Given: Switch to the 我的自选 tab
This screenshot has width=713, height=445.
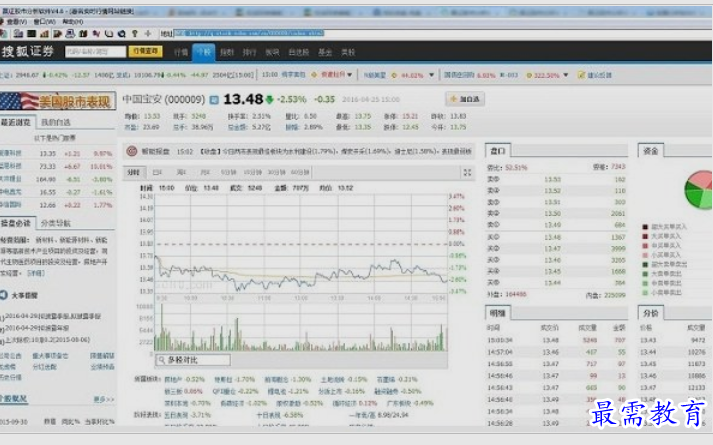Looking at the screenshot, I should [x=55, y=122].
